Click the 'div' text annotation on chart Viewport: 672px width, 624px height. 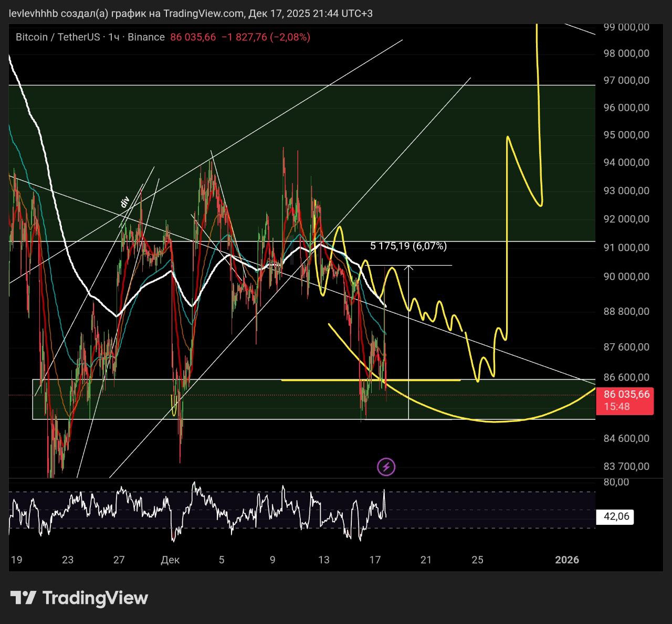tap(125, 203)
